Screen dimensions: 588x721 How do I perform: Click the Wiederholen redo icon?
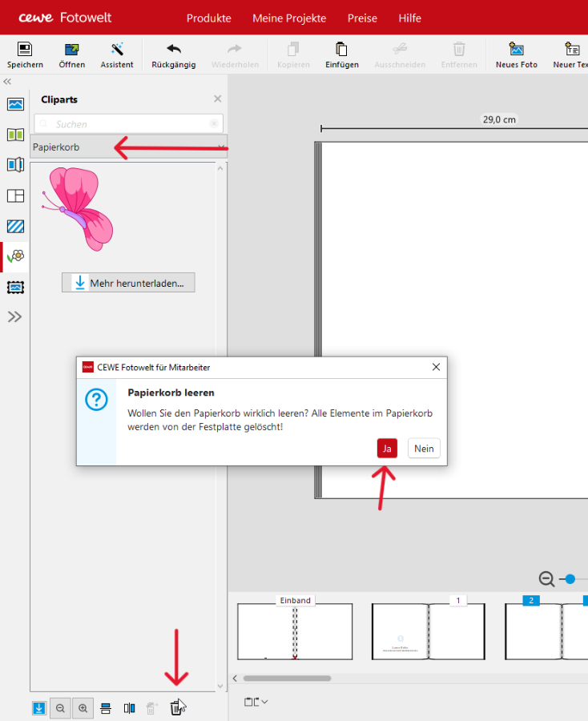click(235, 49)
